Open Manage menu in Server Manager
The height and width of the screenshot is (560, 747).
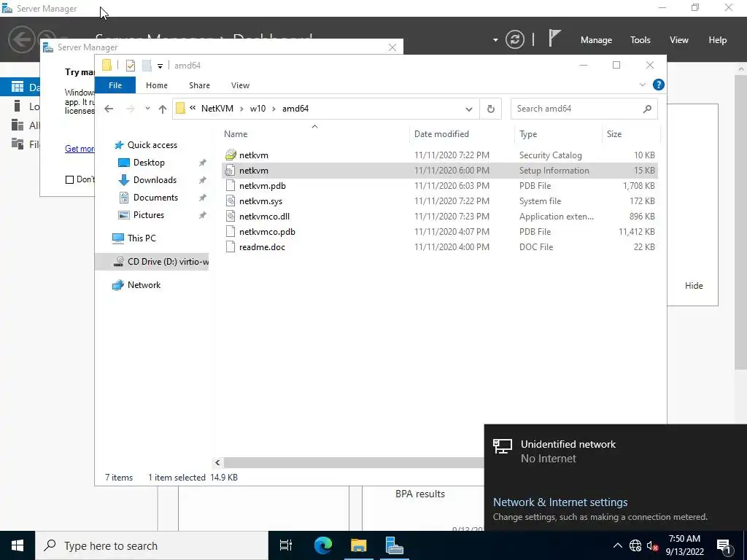pyautogui.click(x=596, y=40)
